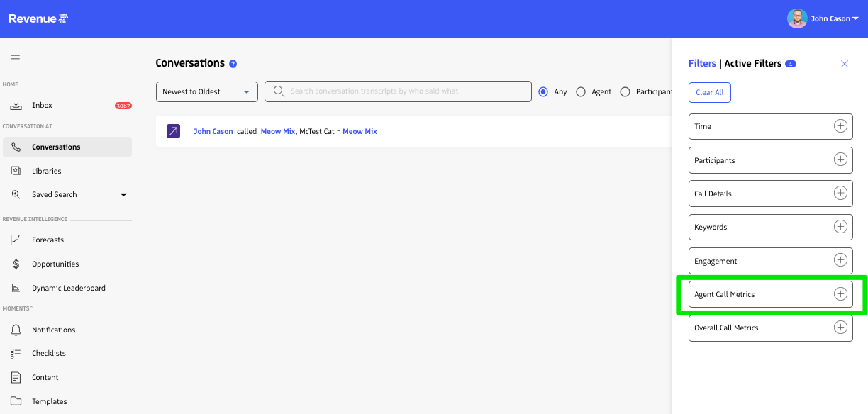Select the Agent radio button
The height and width of the screenshot is (414, 868).
[x=581, y=91]
